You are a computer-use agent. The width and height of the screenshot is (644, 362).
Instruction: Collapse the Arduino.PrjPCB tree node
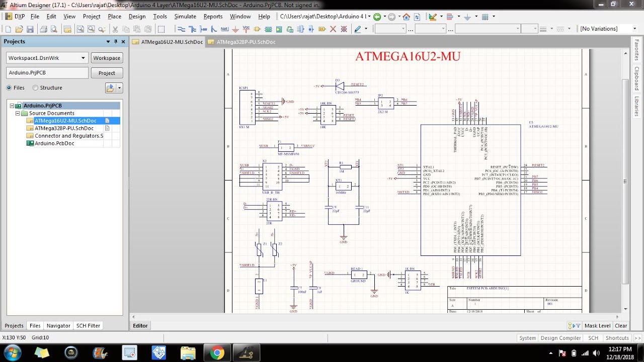(12, 106)
